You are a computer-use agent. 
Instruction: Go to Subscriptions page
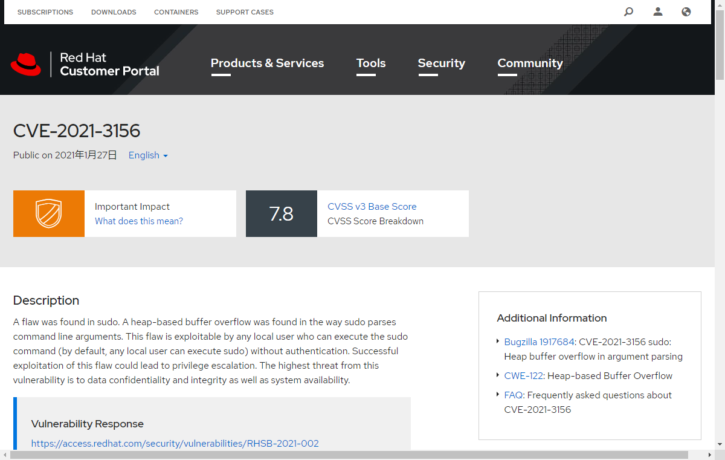(x=45, y=12)
